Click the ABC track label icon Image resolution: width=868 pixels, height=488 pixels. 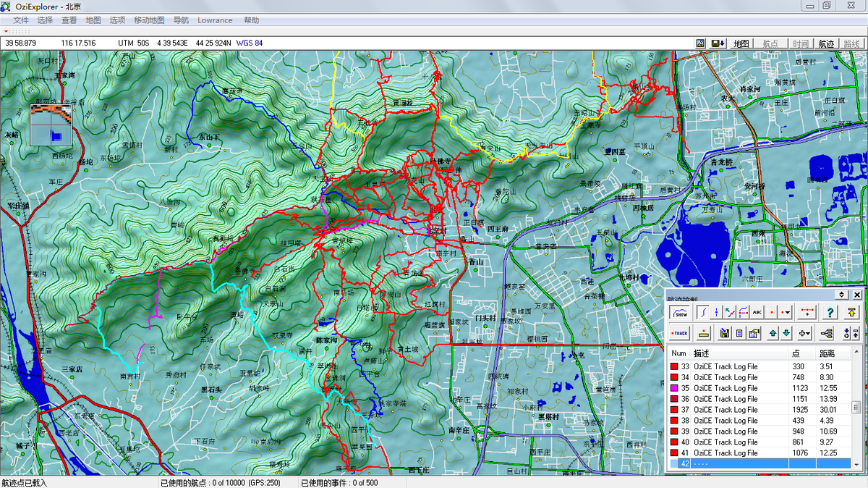point(758,312)
